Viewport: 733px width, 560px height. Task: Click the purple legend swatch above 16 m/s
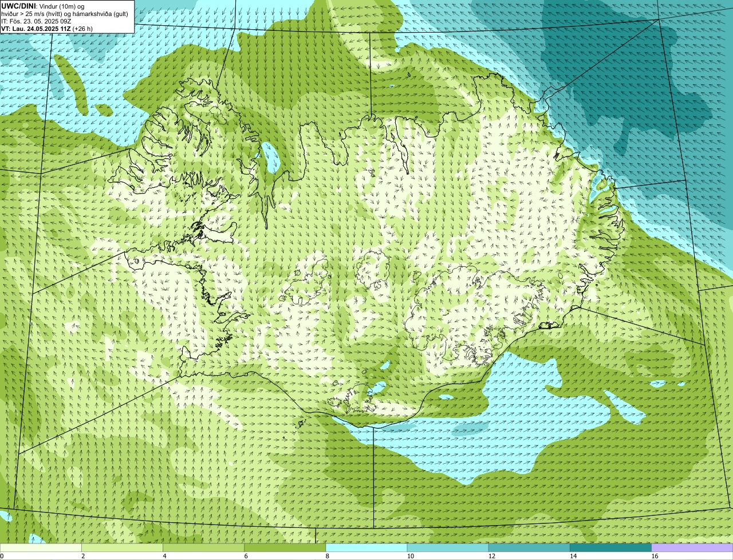coord(692,547)
